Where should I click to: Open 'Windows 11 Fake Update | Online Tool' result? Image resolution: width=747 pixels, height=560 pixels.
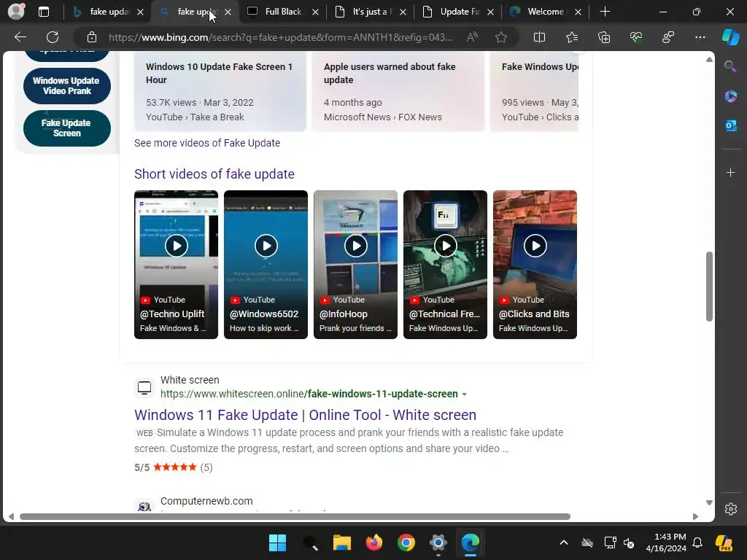click(x=306, y=415)
